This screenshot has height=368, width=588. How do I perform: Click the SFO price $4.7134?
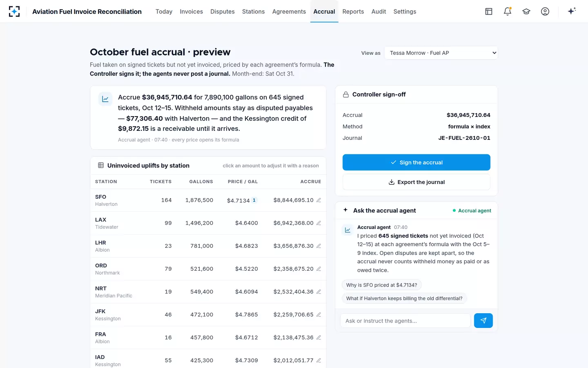click(x=238, y=200)
